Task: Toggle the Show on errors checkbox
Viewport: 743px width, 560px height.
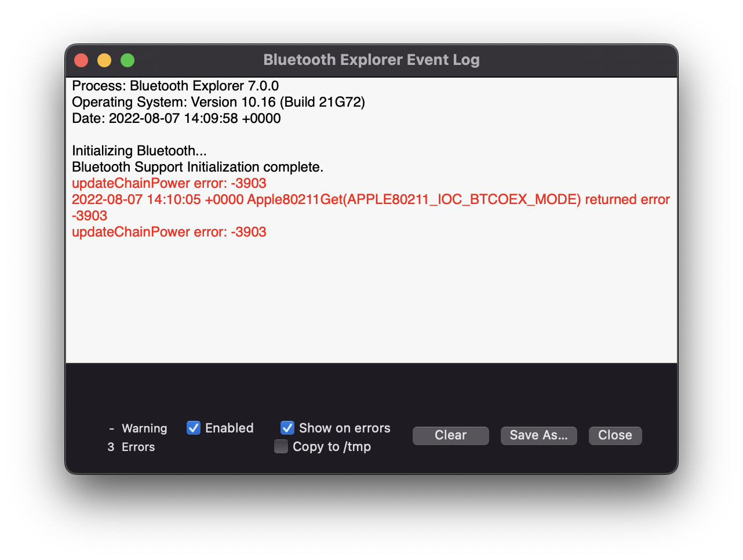Action: (x=287, y=428)
